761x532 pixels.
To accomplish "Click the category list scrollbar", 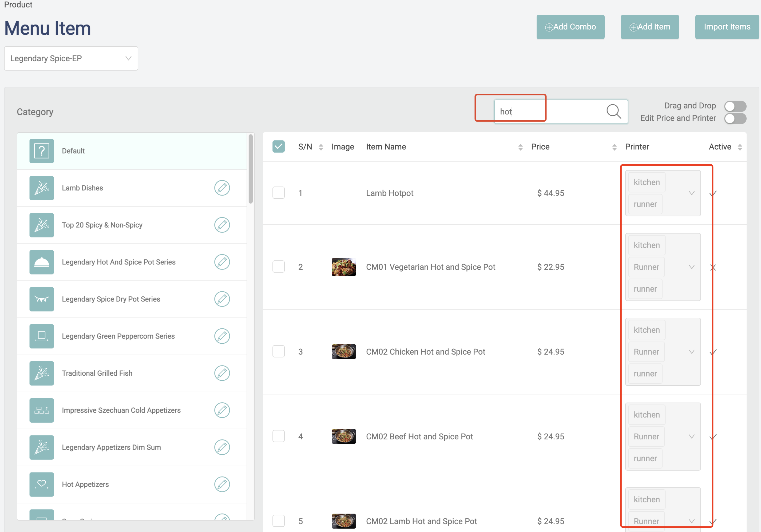I will pos(251,169).
